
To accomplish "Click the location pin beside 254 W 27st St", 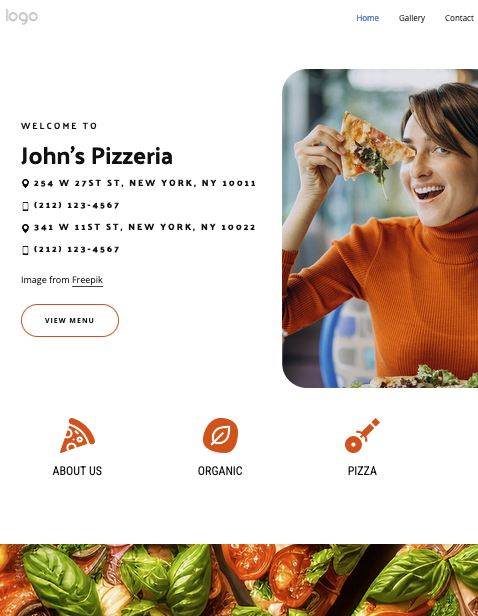I will point(25,183).
